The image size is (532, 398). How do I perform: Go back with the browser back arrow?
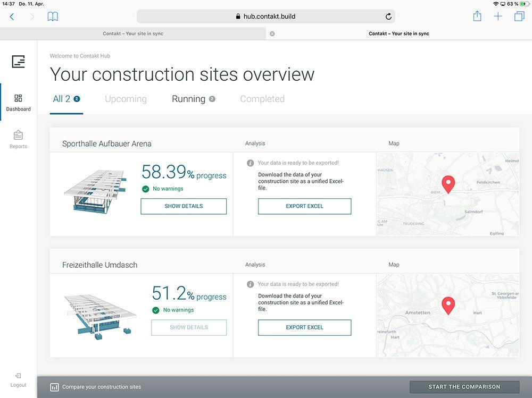click(x=12, y=16)
